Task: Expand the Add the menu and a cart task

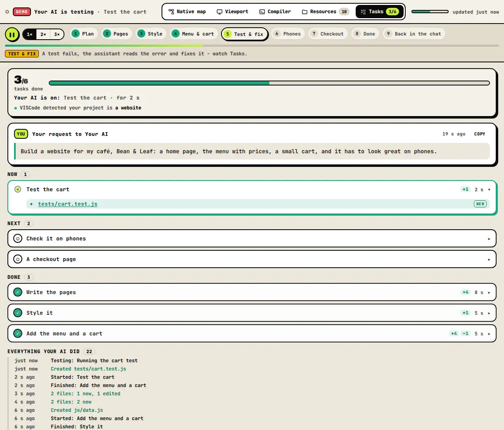Action: coord(489,334)
